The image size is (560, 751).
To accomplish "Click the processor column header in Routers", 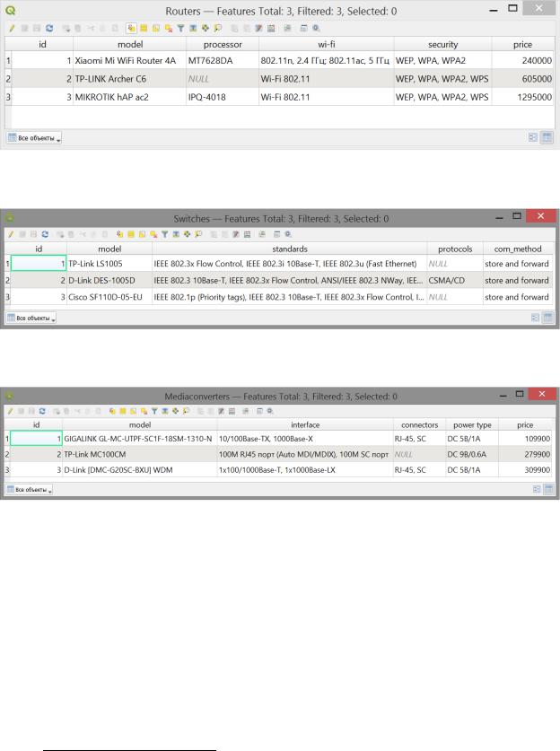I will (223, 45).
